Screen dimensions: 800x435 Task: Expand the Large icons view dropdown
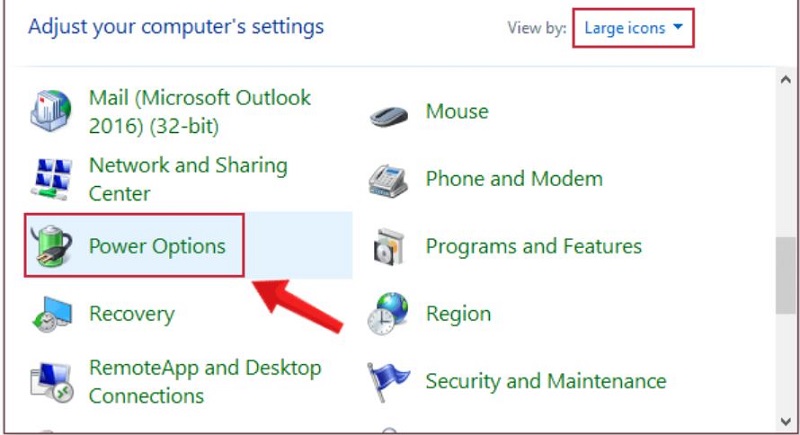coord(633,28)
